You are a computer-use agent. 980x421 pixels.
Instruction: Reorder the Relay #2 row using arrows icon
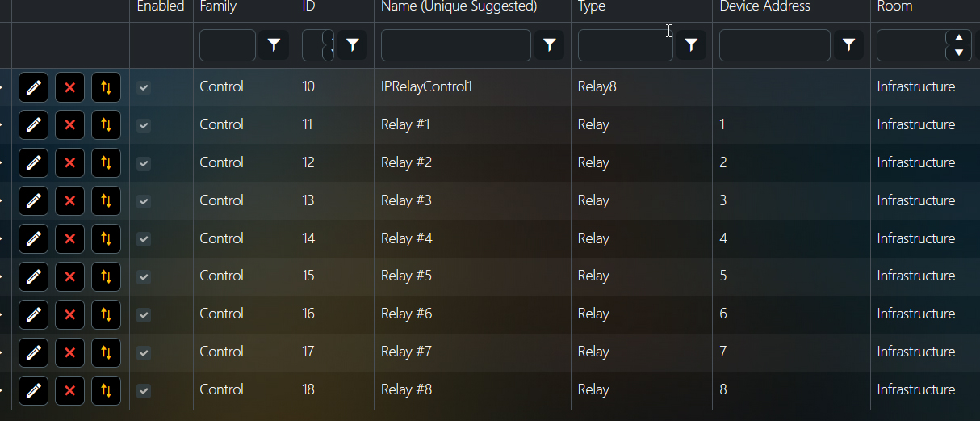coord(106,162)
